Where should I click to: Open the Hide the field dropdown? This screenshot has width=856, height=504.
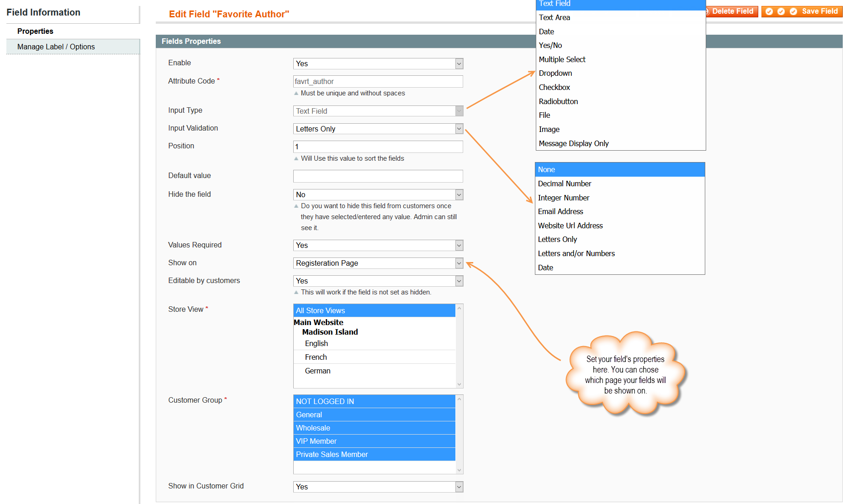(x=459, y=195)
